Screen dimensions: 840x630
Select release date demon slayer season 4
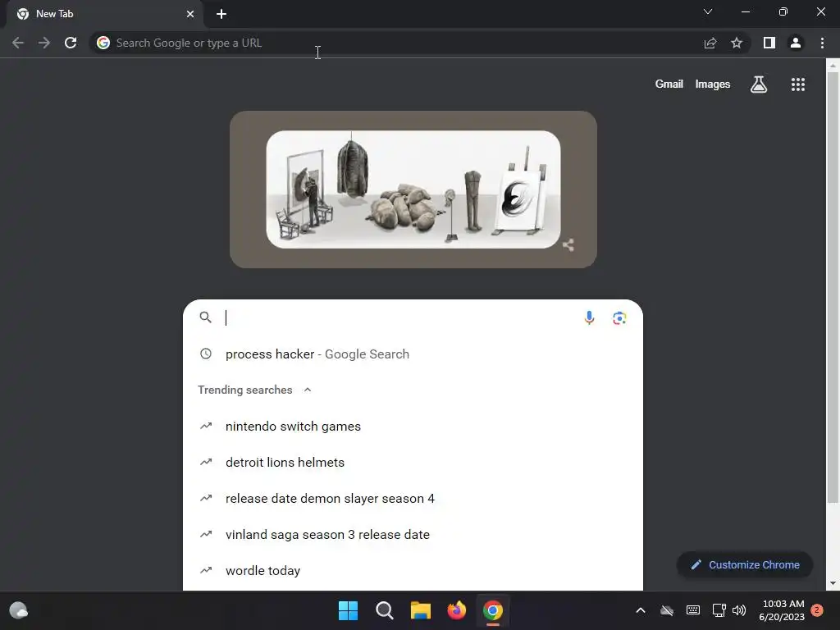[x=413, y=498]
